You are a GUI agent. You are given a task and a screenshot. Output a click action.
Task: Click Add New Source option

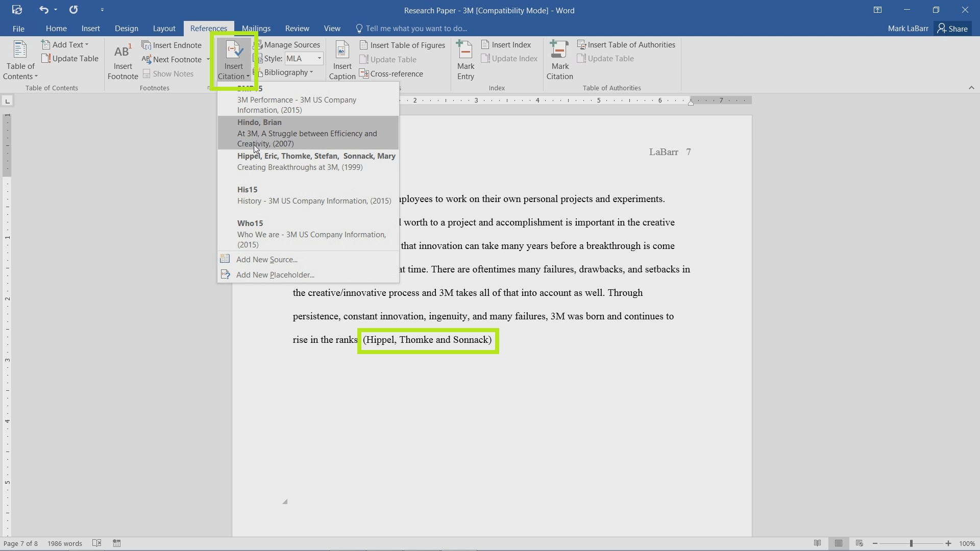coord(266,259)
